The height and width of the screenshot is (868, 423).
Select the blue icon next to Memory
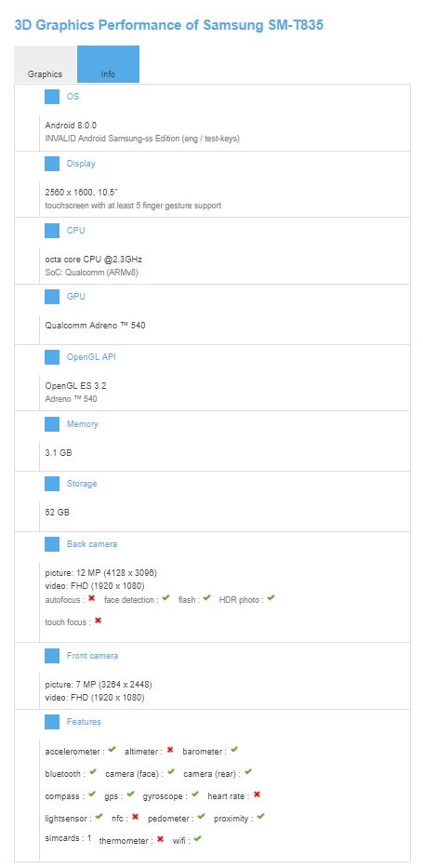pos(52,424)
